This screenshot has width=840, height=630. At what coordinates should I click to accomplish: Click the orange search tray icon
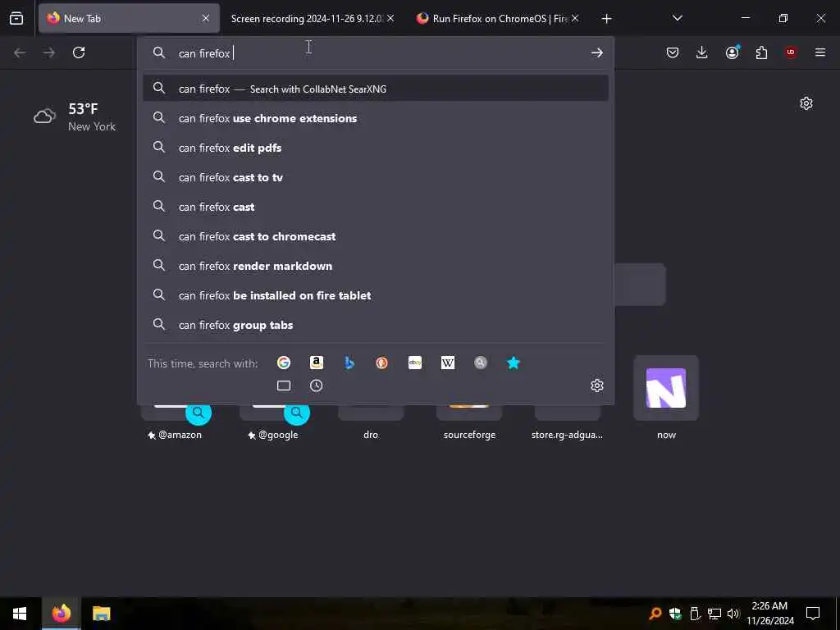tap(655, 614)
